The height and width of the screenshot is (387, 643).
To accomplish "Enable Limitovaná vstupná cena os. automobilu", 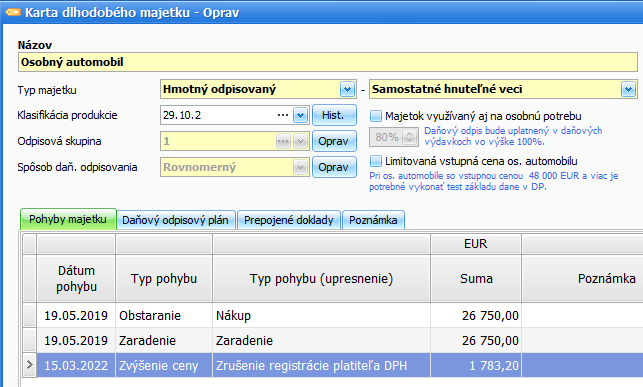I will (376, 161).
